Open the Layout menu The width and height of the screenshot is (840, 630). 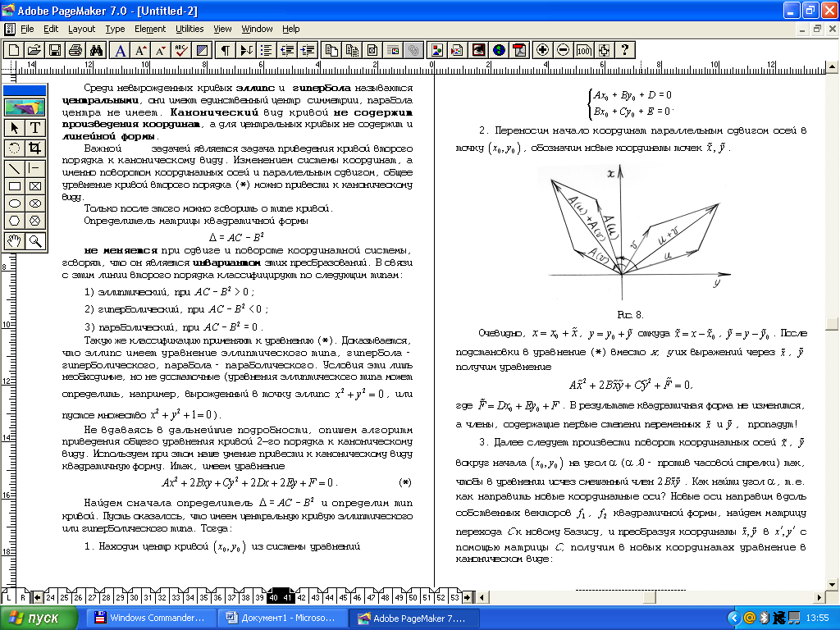[81, 29]
